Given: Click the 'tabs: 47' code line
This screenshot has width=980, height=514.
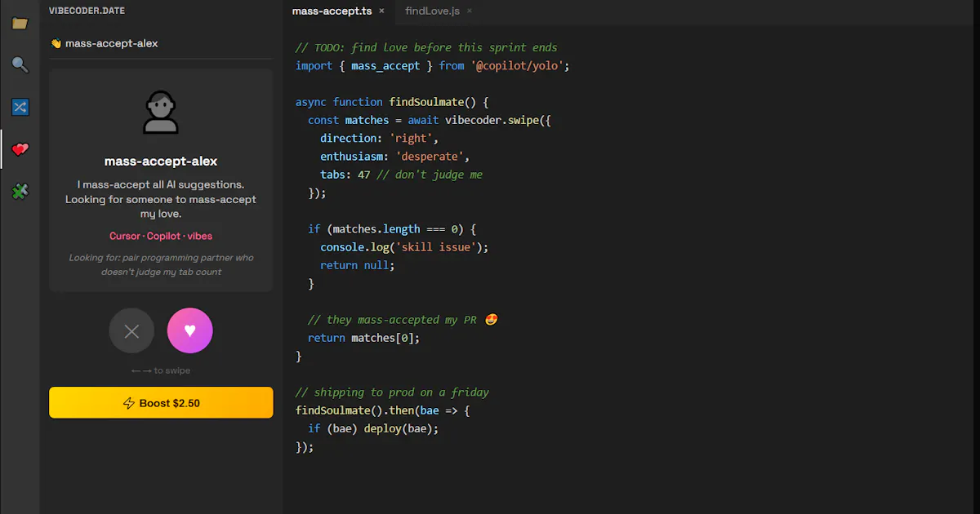Looking at the screenshot, I should 401,175.
